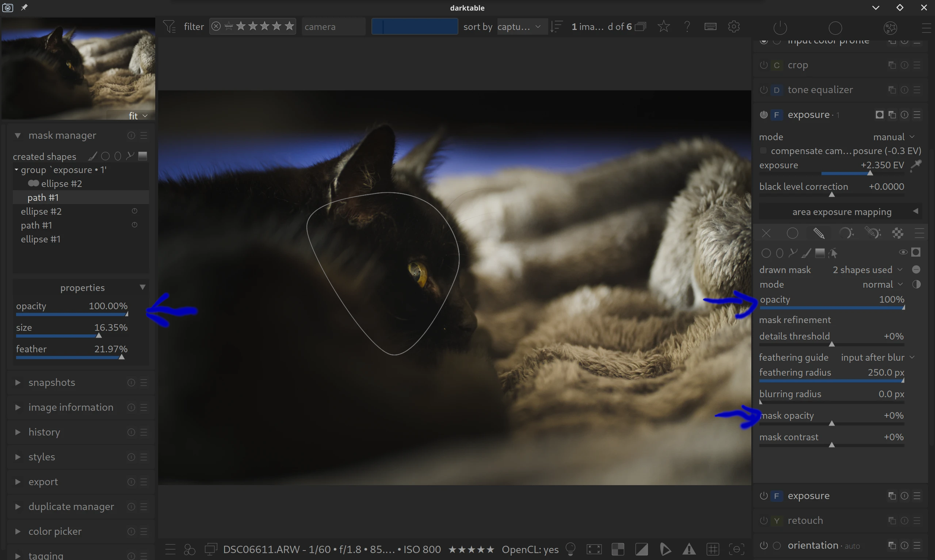Screen dimensions: 935x560
Task: Toggle mask visibility eye icon
Action: tap(903, 253)
